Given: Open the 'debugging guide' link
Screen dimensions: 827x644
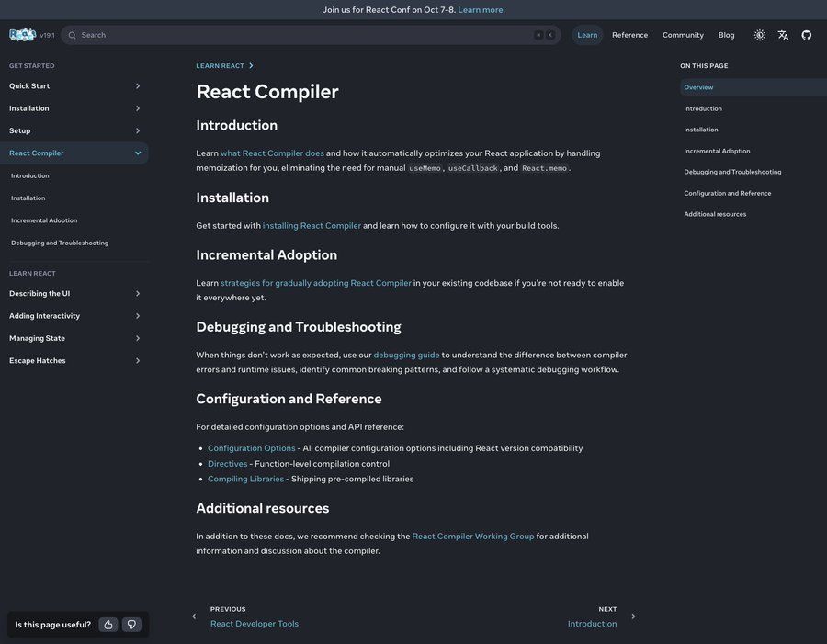Looking at the screenshot, I should pyautogui.click(x=406, y=355).
